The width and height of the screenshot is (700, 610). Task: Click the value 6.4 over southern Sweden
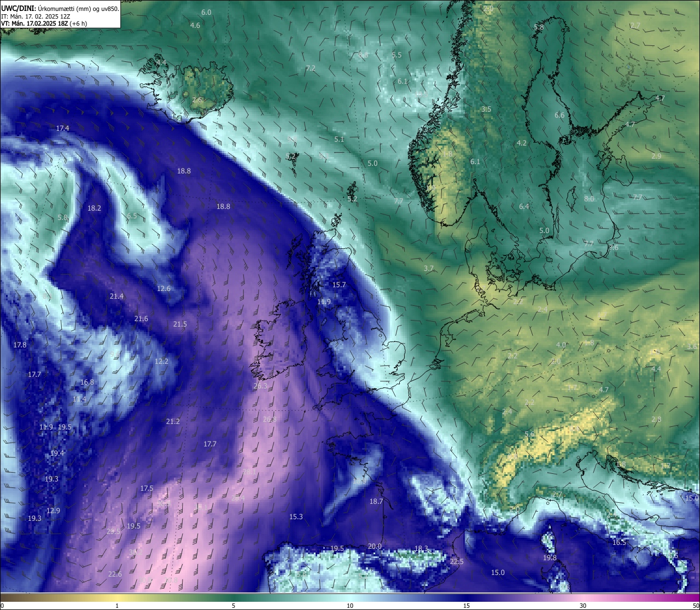click(524, 207)
